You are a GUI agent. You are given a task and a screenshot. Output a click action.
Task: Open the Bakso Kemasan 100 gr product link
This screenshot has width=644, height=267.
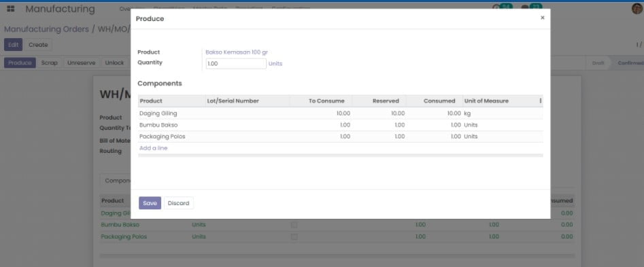click(237, 52)
